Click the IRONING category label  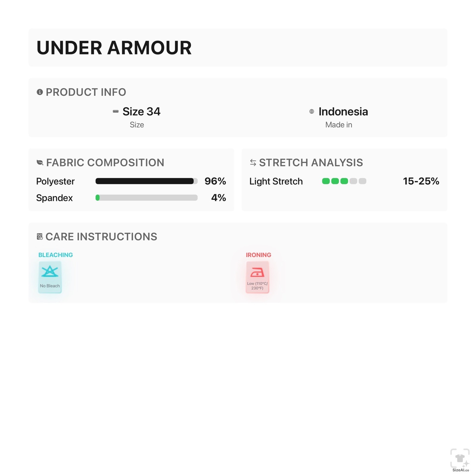click(259, 255)
